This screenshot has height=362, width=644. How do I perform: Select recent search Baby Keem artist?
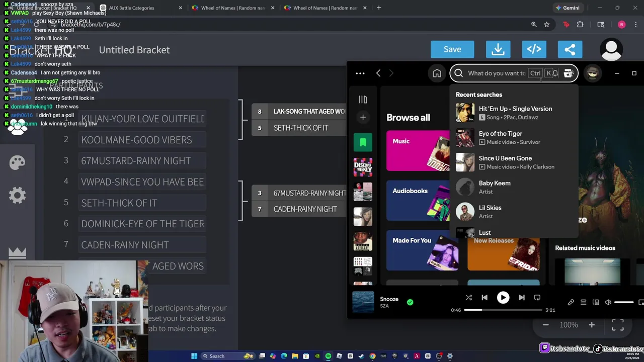pos(514,187)
